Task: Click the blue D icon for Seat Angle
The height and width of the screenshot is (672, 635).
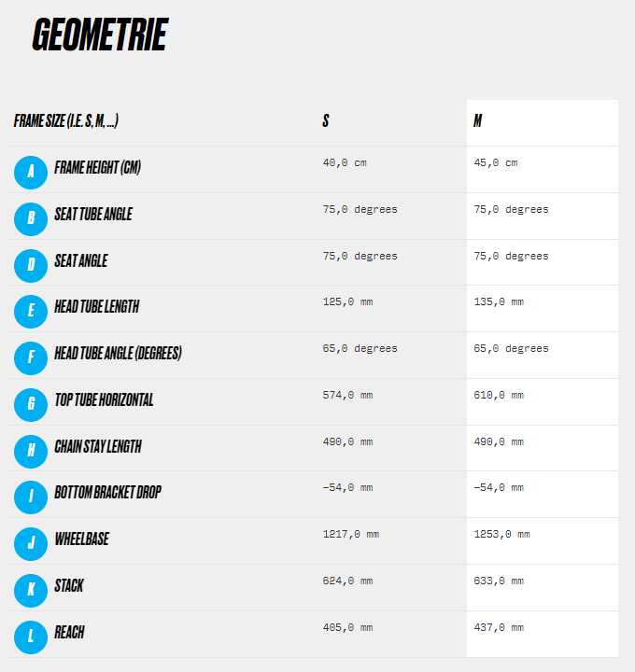Action: pos(31,266)
